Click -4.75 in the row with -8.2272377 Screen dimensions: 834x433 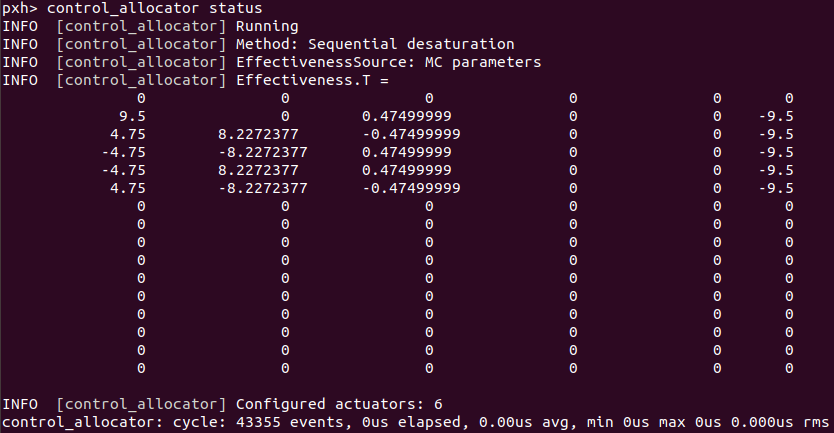(123, 153)
